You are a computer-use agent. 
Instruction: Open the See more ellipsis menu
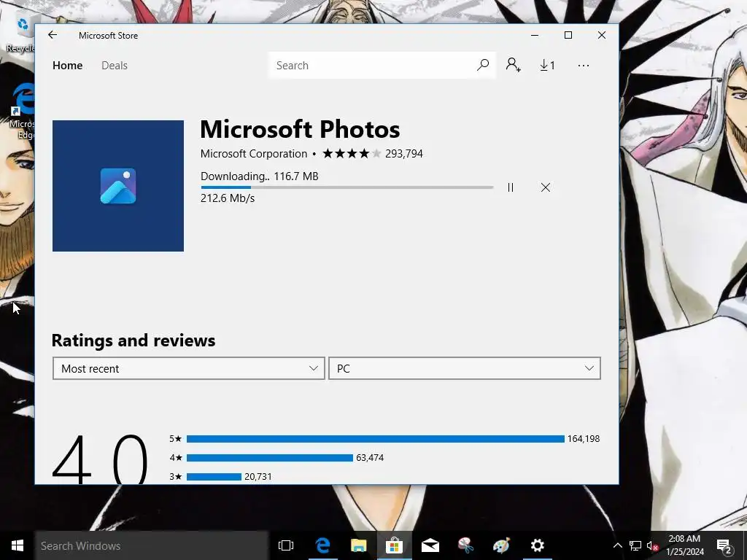tap(583, 66)
